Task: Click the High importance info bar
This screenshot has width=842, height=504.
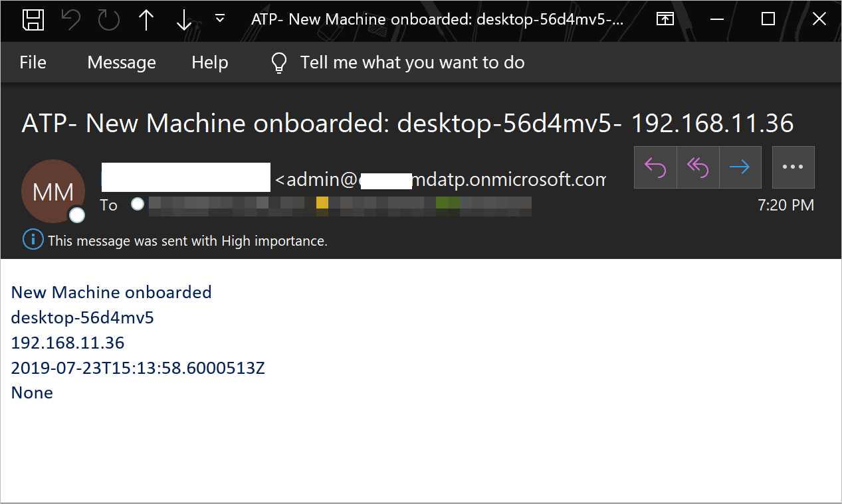Action: tap(187, 240)
